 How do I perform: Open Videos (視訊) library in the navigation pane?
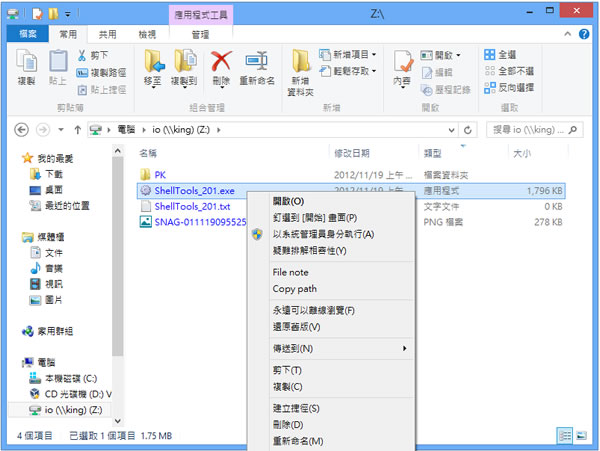click(46, 284)
